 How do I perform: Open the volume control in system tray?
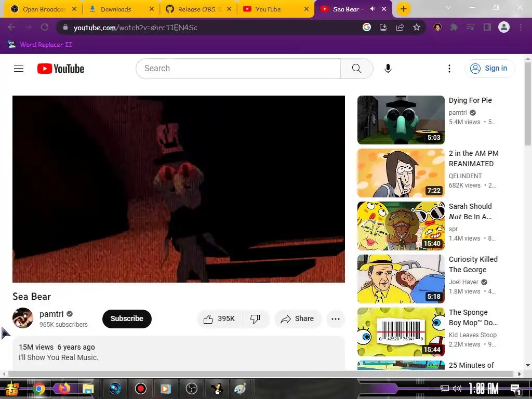click(x=457, y=389)
